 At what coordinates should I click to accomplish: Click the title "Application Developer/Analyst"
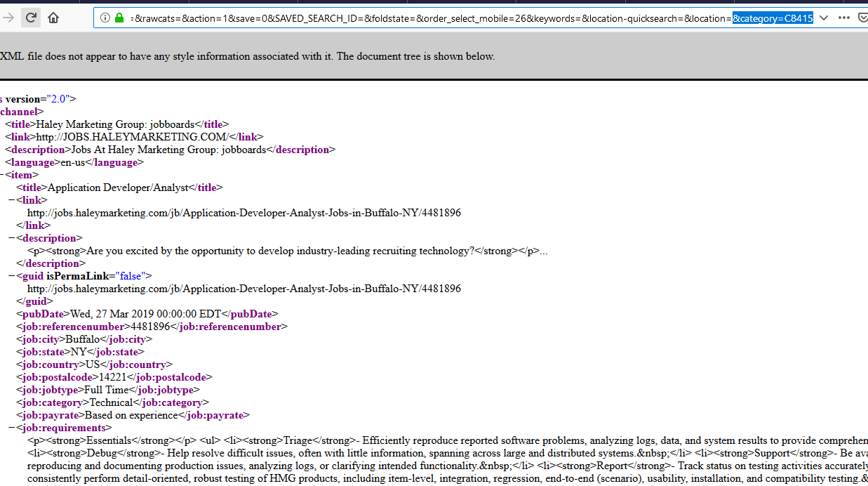point(118,188)
